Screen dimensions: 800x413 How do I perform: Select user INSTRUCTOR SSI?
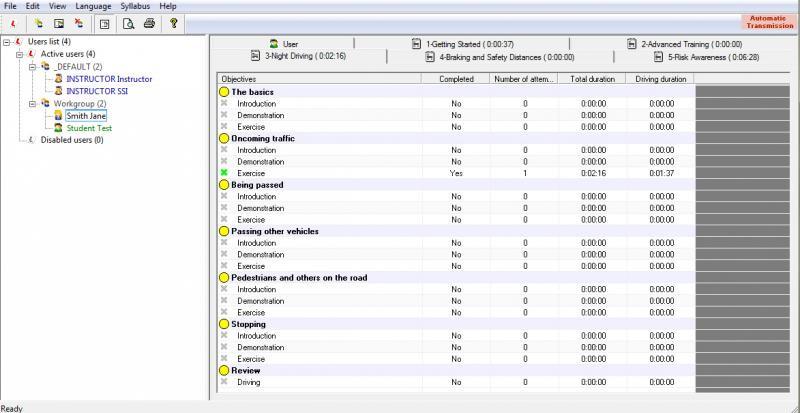[97, 91]
